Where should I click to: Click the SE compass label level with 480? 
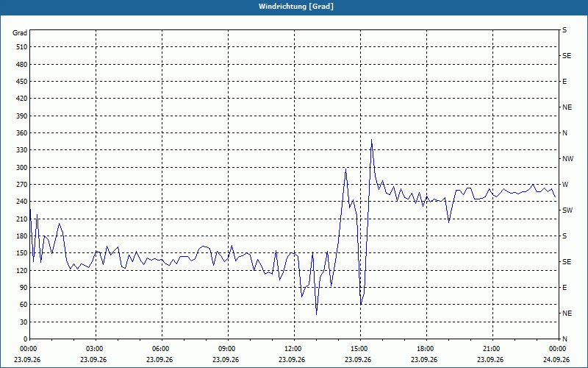pyautogui.click(x=567, y=56)
